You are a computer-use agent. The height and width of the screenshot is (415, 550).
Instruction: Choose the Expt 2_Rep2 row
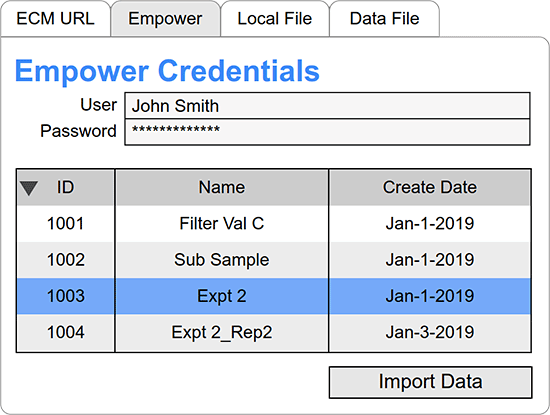[274, 333]
